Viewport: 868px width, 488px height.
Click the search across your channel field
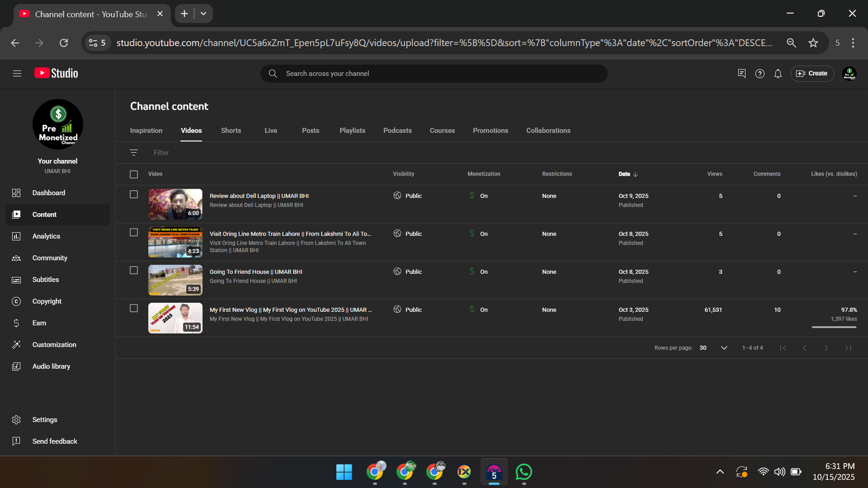point(434,74)
